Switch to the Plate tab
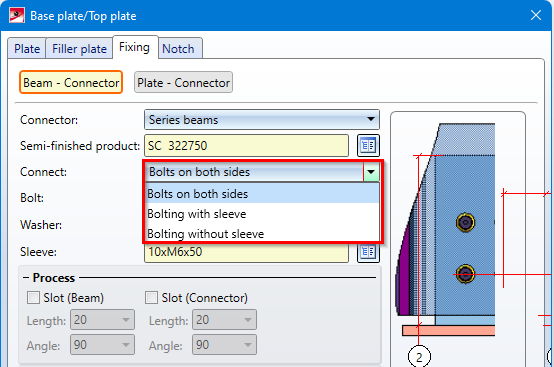 point(27,48)
